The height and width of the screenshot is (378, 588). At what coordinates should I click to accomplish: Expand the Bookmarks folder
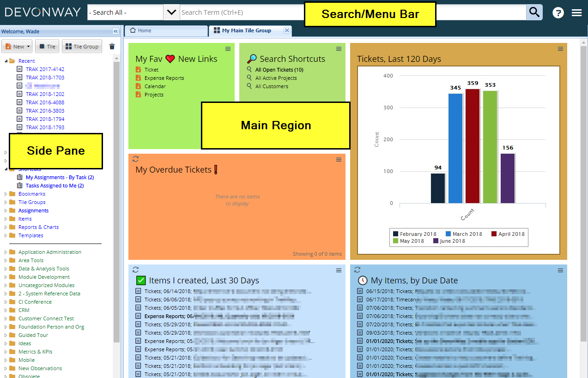tap(6, 194)
